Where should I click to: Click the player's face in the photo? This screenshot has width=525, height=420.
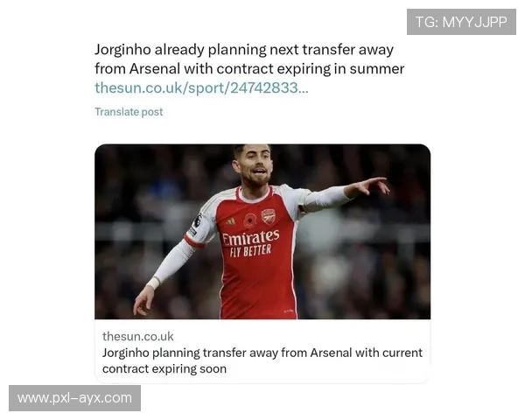(x=255, y=163)
